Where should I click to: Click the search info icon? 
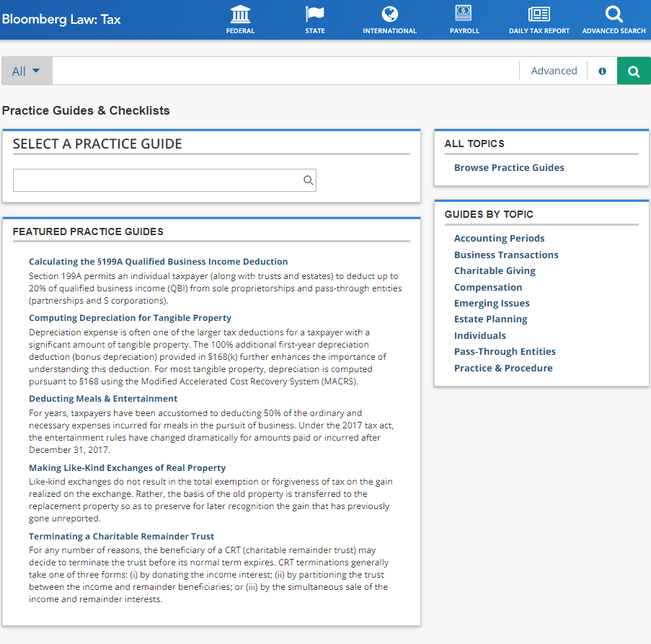602,71
